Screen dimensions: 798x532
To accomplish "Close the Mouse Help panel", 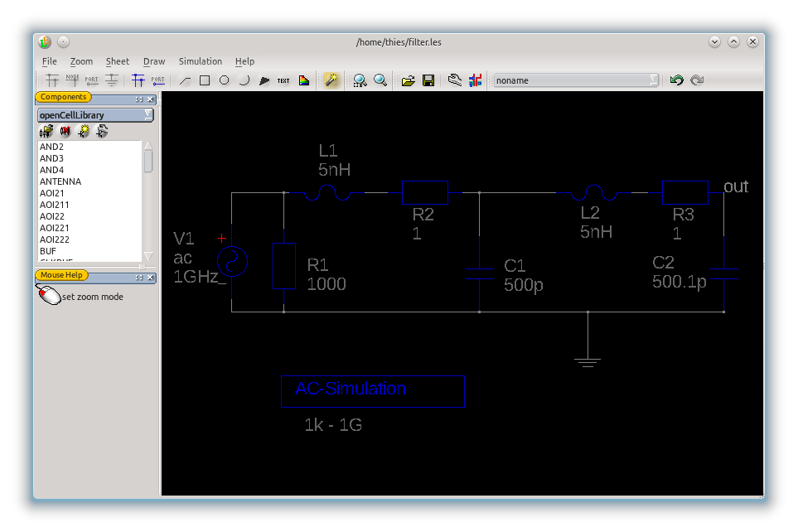I will (150, 278).
